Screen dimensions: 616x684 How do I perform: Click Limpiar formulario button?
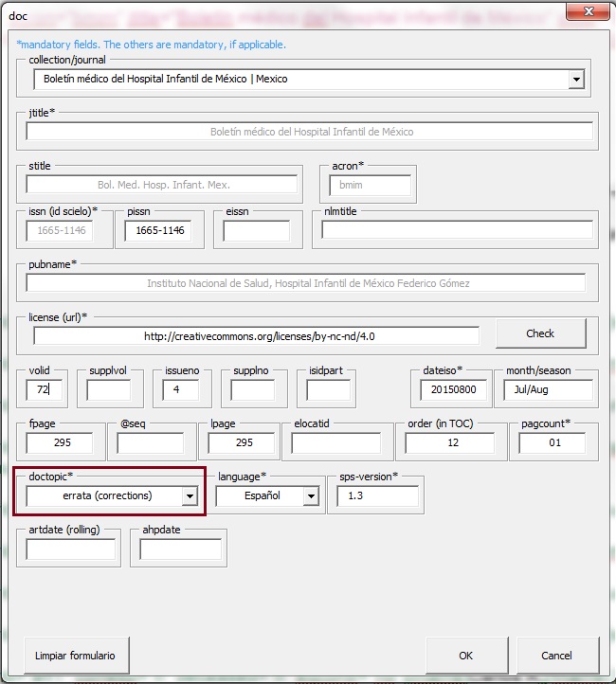pyautogui.click(x=75, y=656)
